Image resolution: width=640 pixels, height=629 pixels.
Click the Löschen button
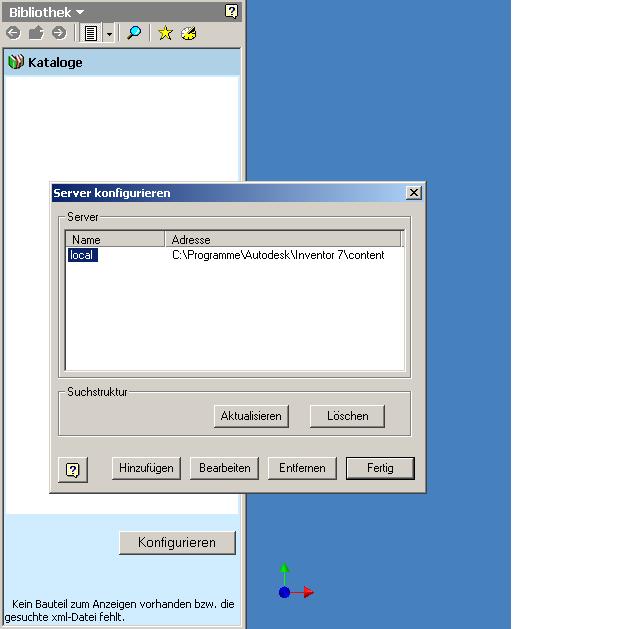click(x=347, y=416)
